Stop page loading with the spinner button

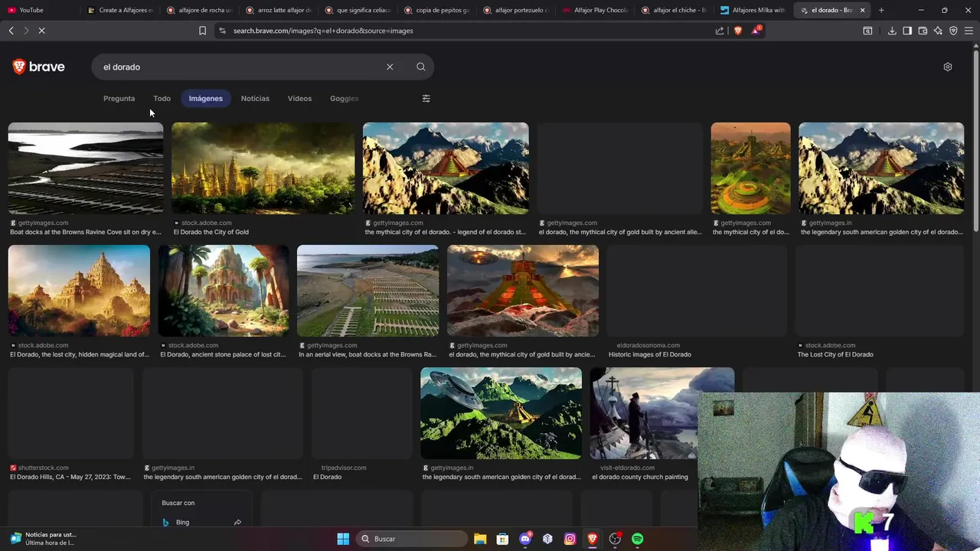point(42,31)
